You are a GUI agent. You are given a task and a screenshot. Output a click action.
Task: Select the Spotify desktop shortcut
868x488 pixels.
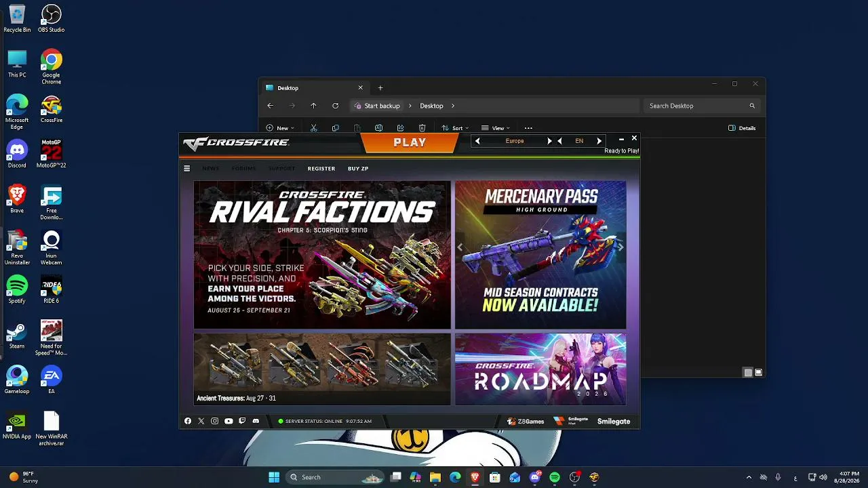pyautogui.click(x=17, y=289)
